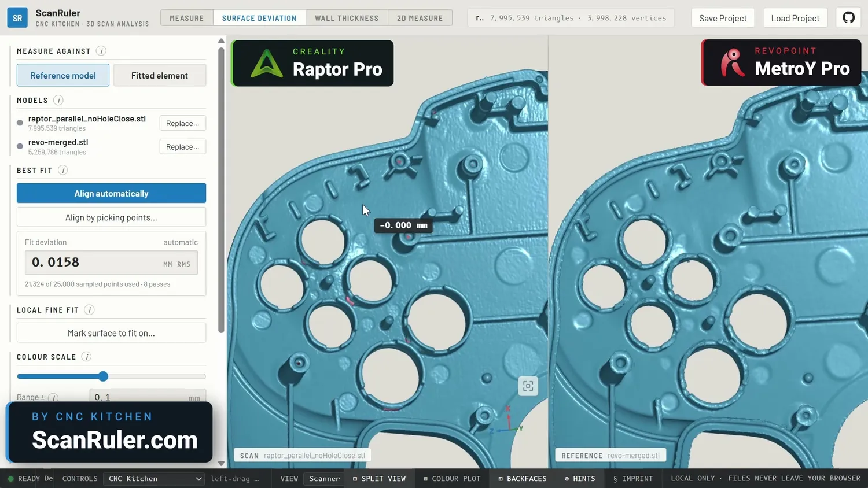Open the CNC Kitchen controls dropdown
Screen dimensions: 868x488
(154, 479)
